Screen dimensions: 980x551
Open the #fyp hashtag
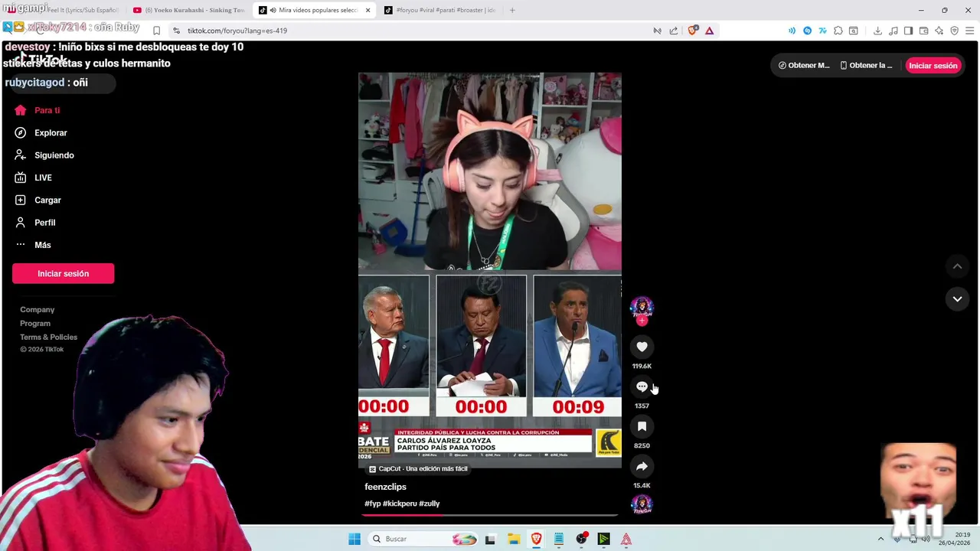point(372,504)
